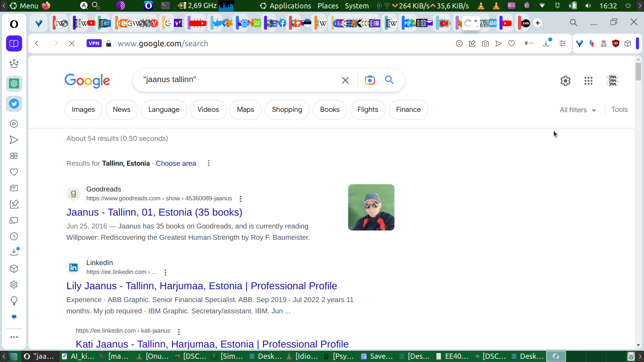Open the Player icon in sidebar
Viewport: 644px width, 362px height.
[x=14, y=124]
